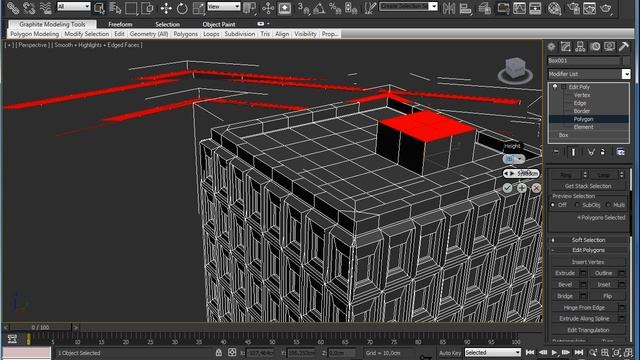
Task: Click the Unlink Selection icon
Action: 29,7
